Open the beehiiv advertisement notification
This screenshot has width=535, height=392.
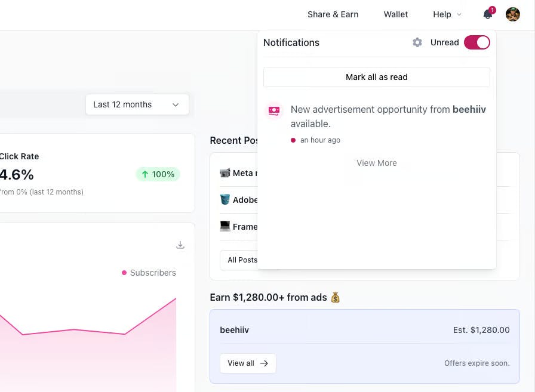376,125
